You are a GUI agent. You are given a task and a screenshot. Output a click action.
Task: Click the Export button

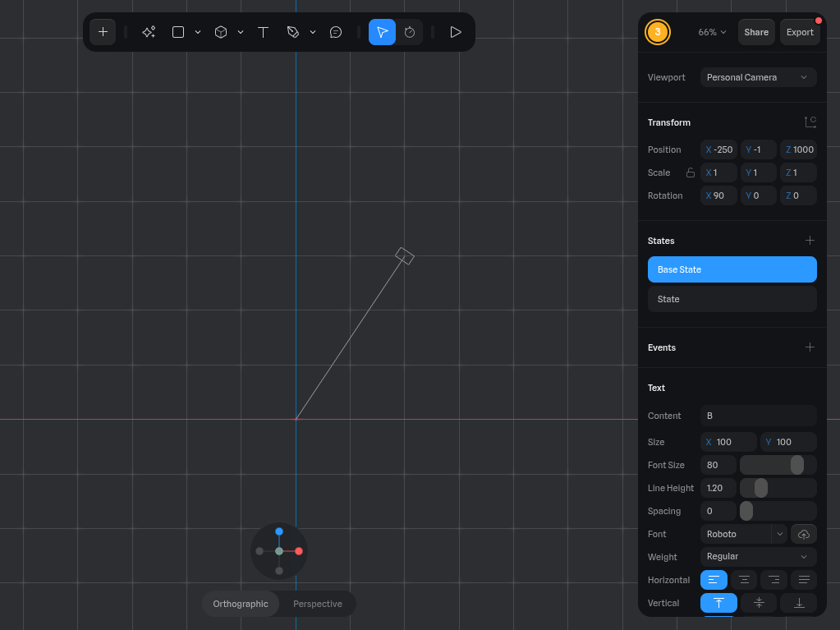(800, 32)
